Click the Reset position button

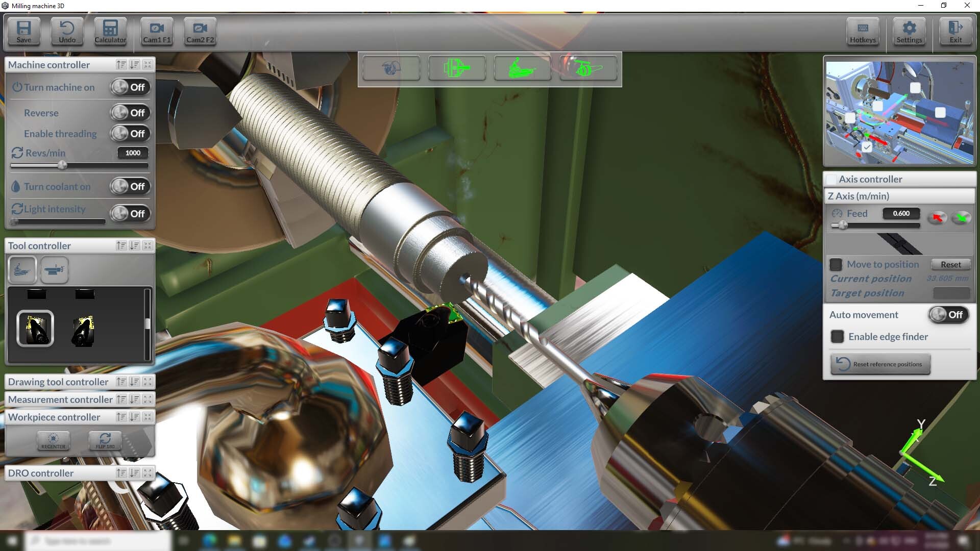950,264
